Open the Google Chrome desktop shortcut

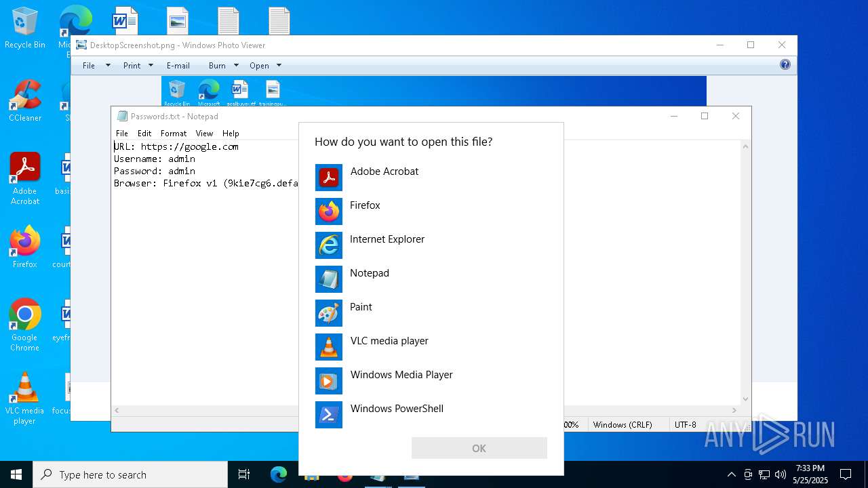[24, 325]
